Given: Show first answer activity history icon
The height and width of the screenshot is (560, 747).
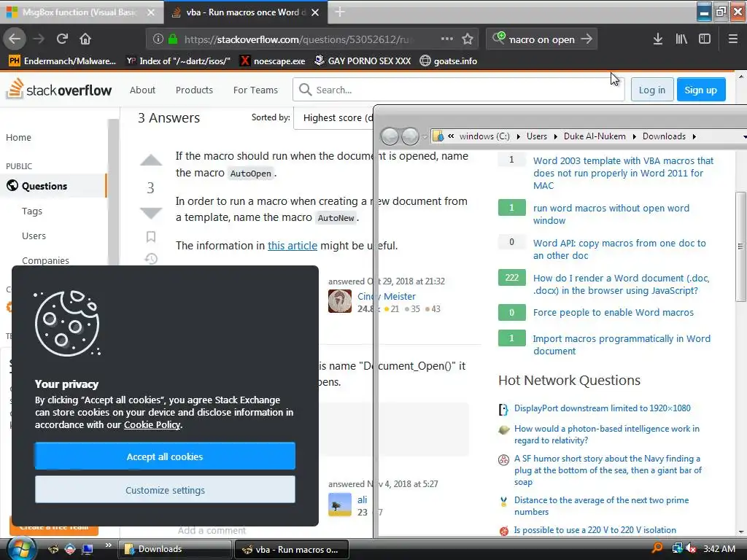Looking at the screenshot, I should pos(151,258).
